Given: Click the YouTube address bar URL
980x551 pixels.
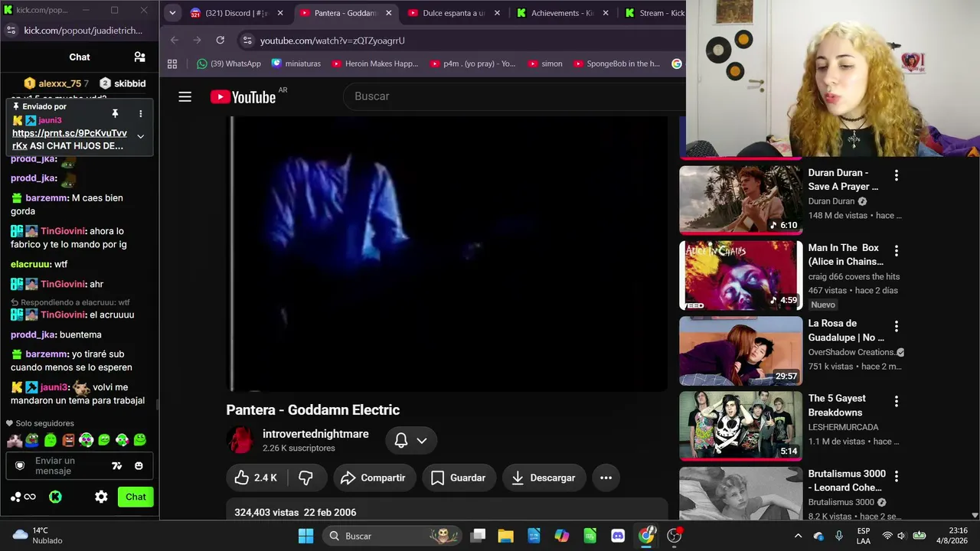Looking at the screenshot, I should (x=332, y=41).
